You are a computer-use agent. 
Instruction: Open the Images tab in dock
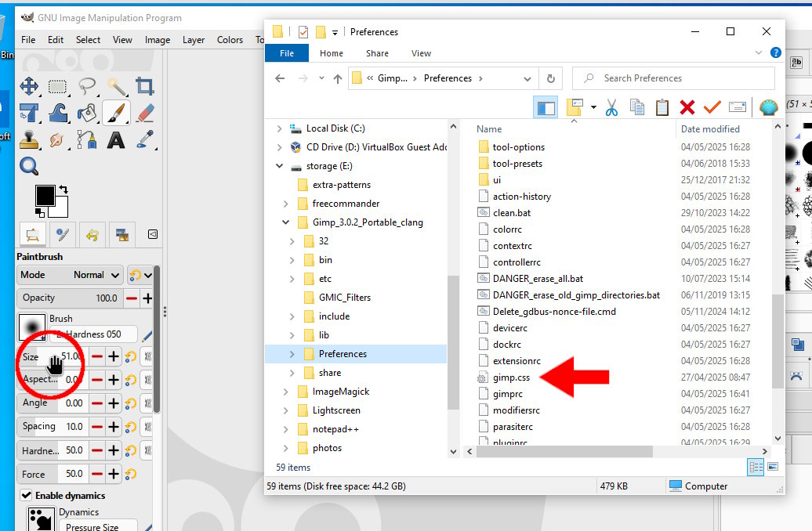(122, 235)
